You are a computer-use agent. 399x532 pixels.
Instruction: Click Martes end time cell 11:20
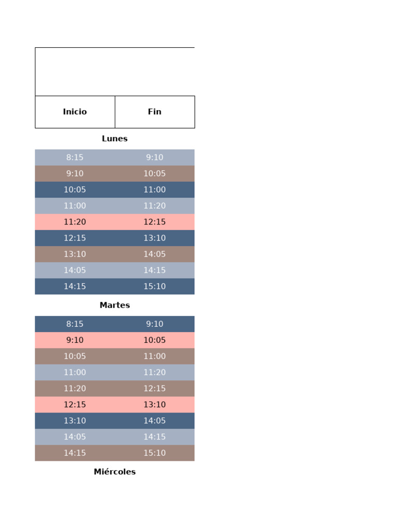pyautogui.click(x=154, y=372)
